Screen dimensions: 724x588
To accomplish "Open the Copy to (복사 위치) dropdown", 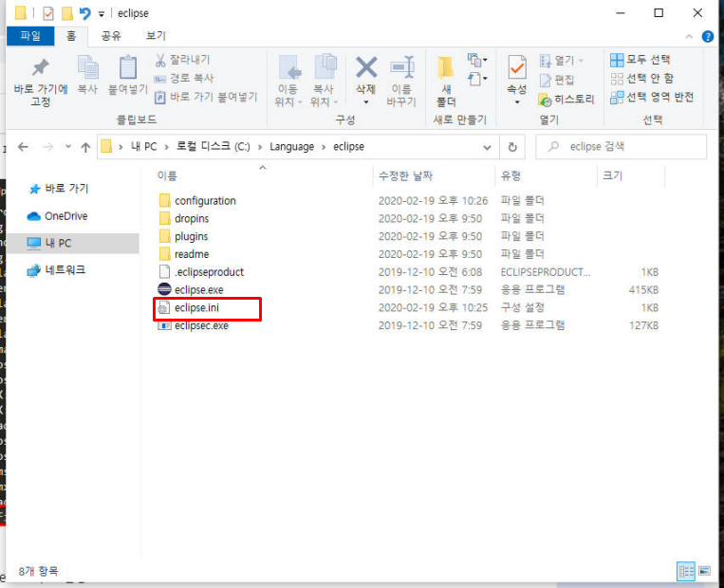I will pos(325,82).
